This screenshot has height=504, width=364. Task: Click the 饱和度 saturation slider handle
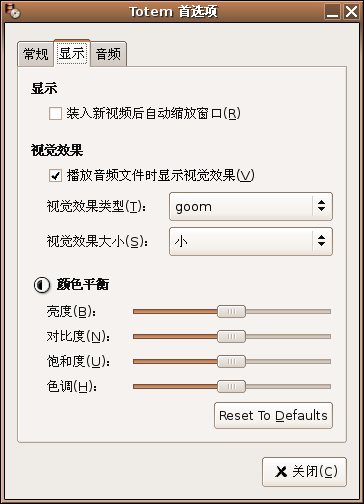pos(231,361)
